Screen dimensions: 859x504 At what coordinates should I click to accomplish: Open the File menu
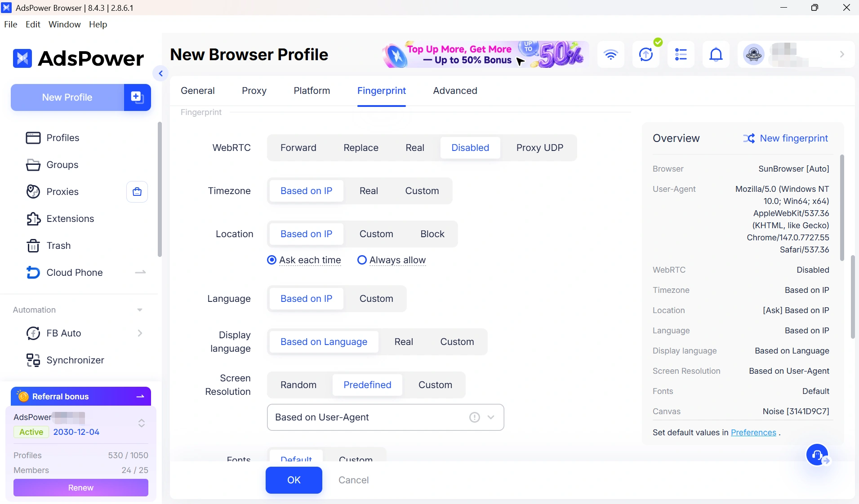tap(10, 24)
